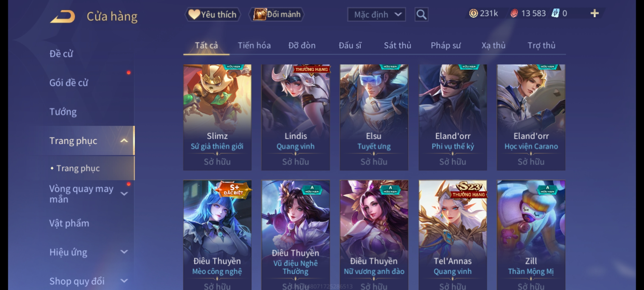This screenshot has width=644, height=290.
Task: Switch to the Sát thủ tab
Action: [x=397, y=45]
